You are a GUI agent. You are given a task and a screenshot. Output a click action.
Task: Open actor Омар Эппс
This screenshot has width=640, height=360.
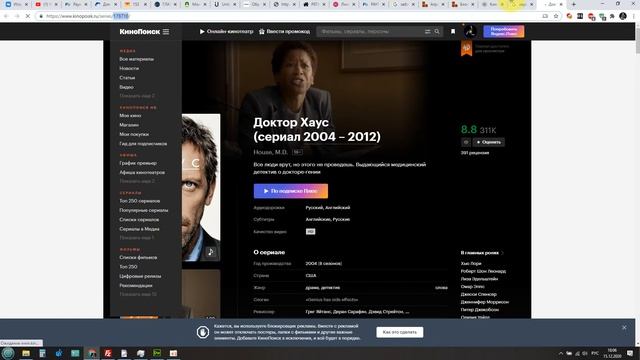(473, 287)
